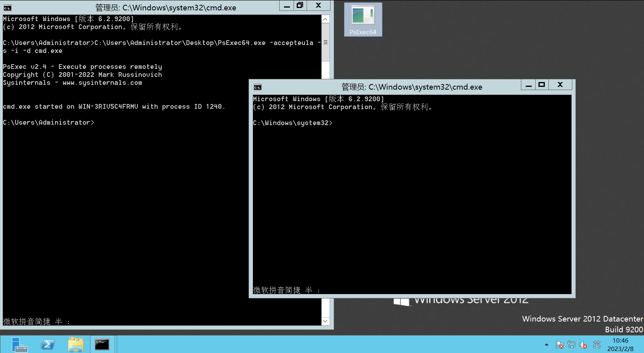Open system menu icon of front cmd window

tap(258, 87)
